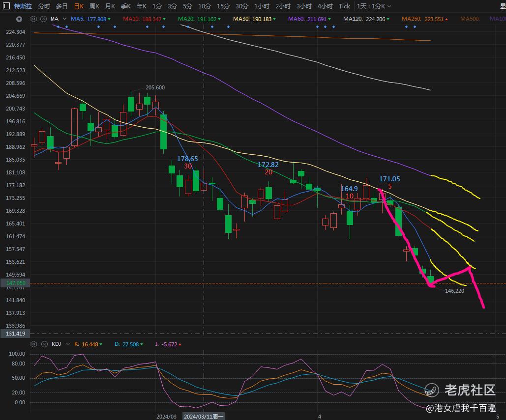This screenshot has height=420, width=506.
Task: Open the 1天:1分K period dropdown
Action: 374,6
